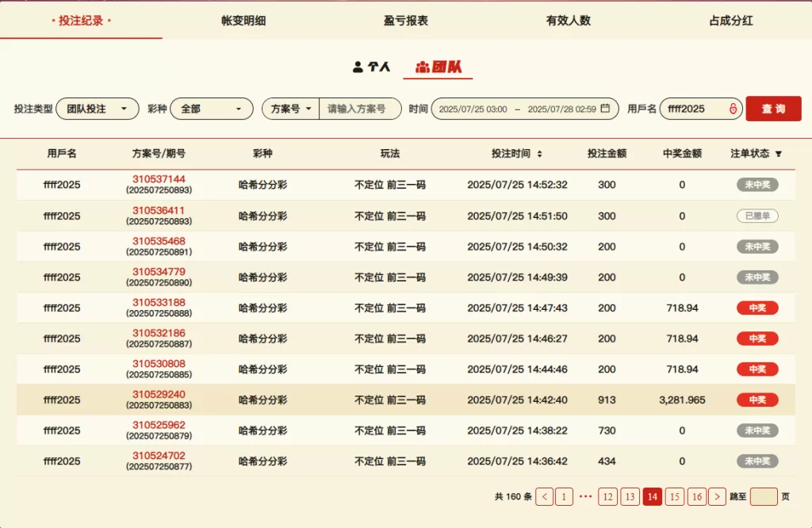Switch to 个人 view

(371, 67)
